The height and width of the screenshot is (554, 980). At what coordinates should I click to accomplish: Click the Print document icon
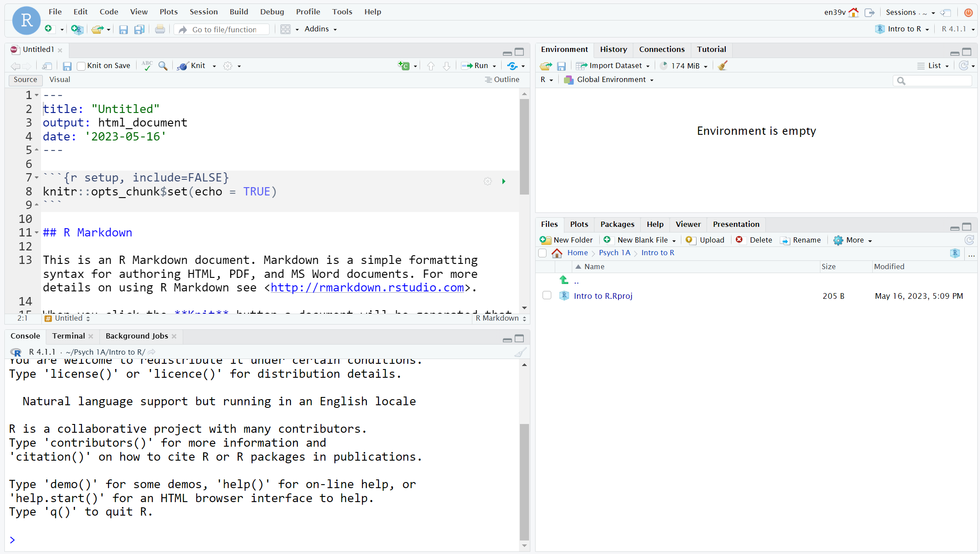pos(160,29)
